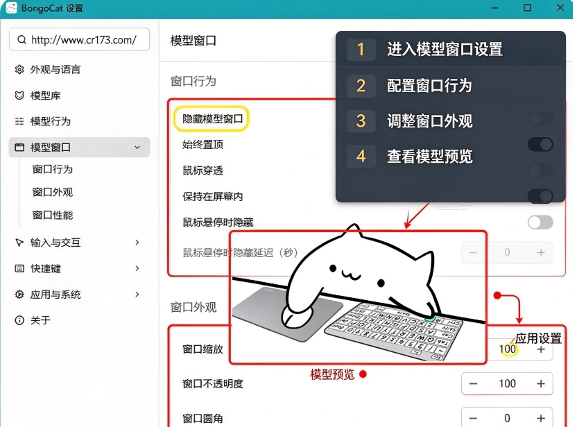Collapse the 模型窗口 section chevron

pyautogui.click(x=137, y=147)
